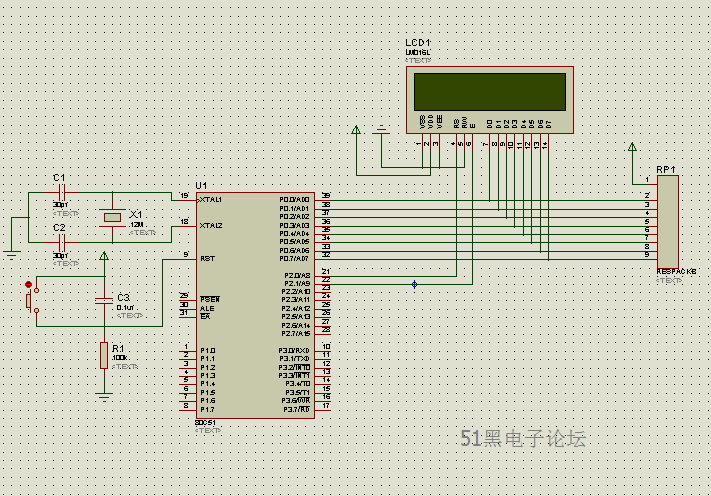Select the U1 reference label
The image size is (711, 496).
pos(201,185)
